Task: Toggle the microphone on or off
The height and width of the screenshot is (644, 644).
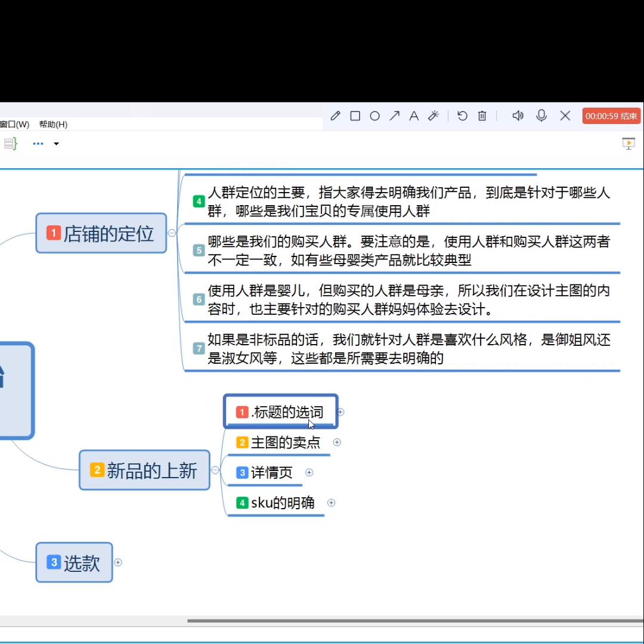Action: (541, 116)
